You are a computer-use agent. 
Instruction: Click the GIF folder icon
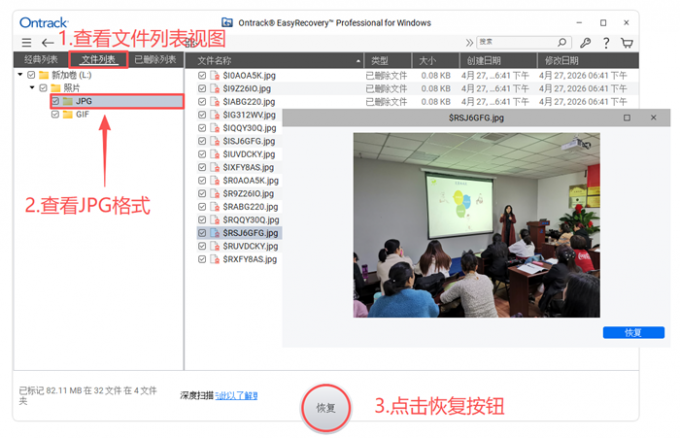[x=67, y=114]
